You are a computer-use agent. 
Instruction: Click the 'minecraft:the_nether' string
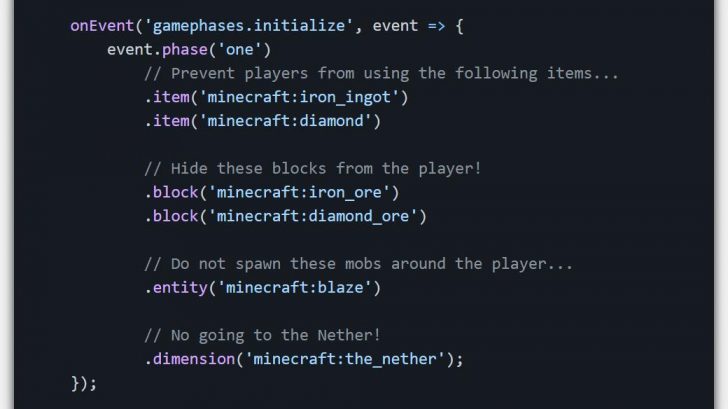(x=349, y=359)
